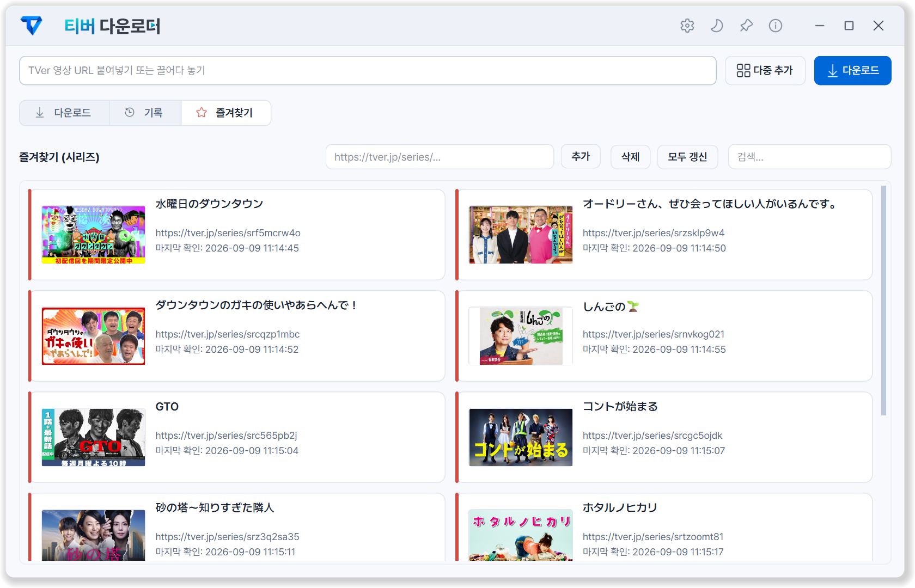Click the 마지막 확인 time 11:15:04
915x588 pixels.
(227, 451)
